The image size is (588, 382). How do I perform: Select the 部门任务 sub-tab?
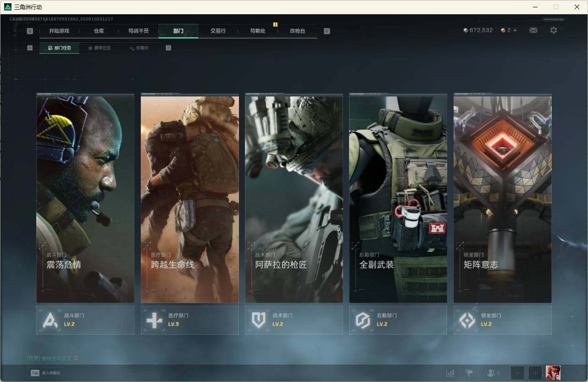click(59, 48)
